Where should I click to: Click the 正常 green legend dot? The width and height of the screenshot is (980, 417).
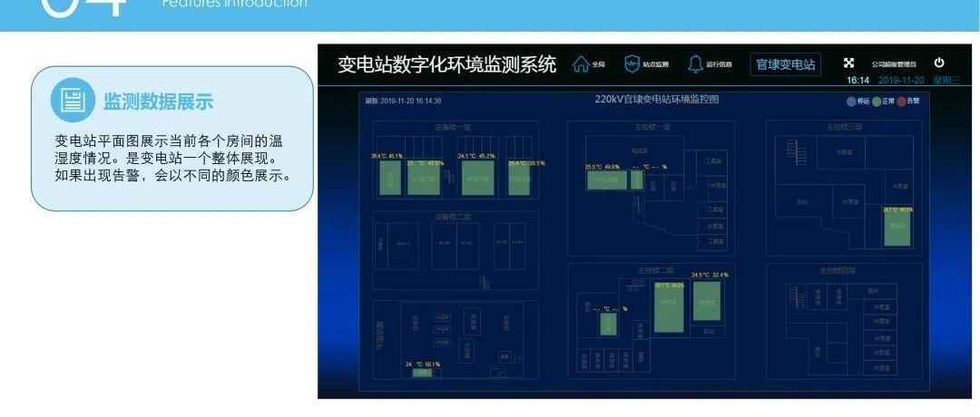click(x=877, y=102)
